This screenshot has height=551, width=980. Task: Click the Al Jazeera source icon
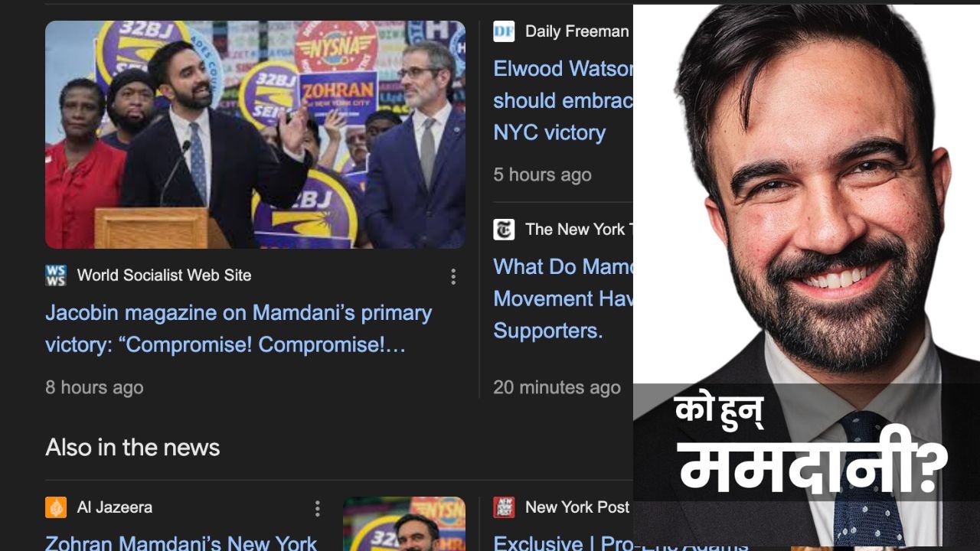[56, 507]
